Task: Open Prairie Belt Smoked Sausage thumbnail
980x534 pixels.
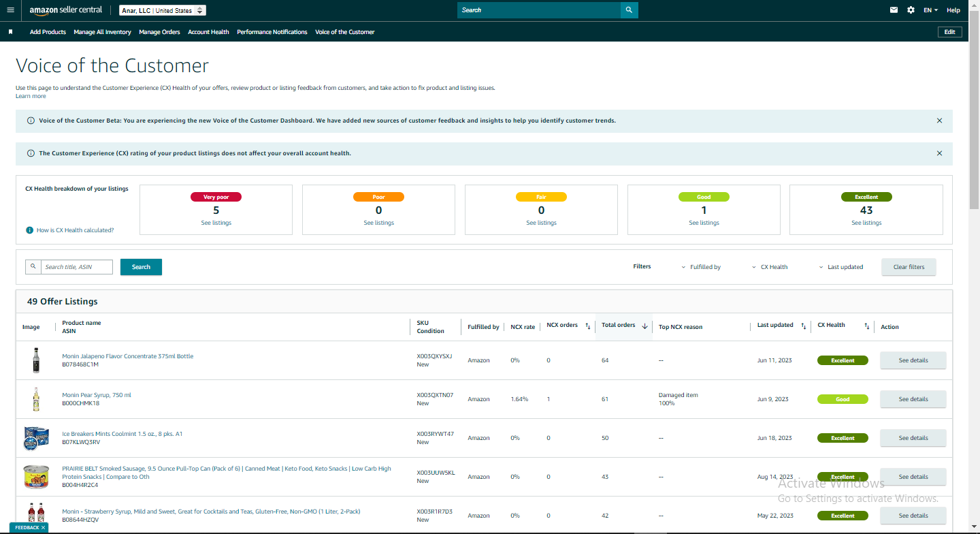Action: pos(35,477)
